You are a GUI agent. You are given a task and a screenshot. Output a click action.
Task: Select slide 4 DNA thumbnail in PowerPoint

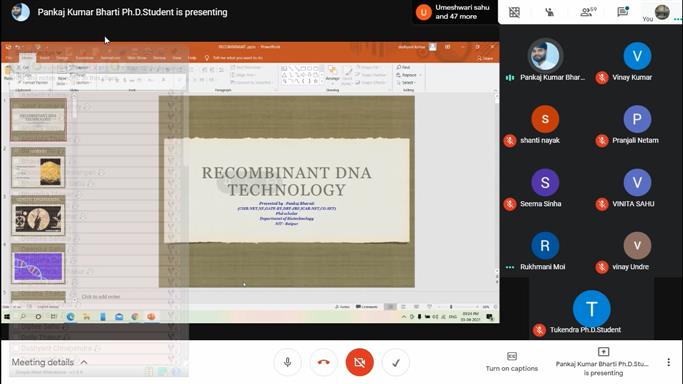coord(38,264)
